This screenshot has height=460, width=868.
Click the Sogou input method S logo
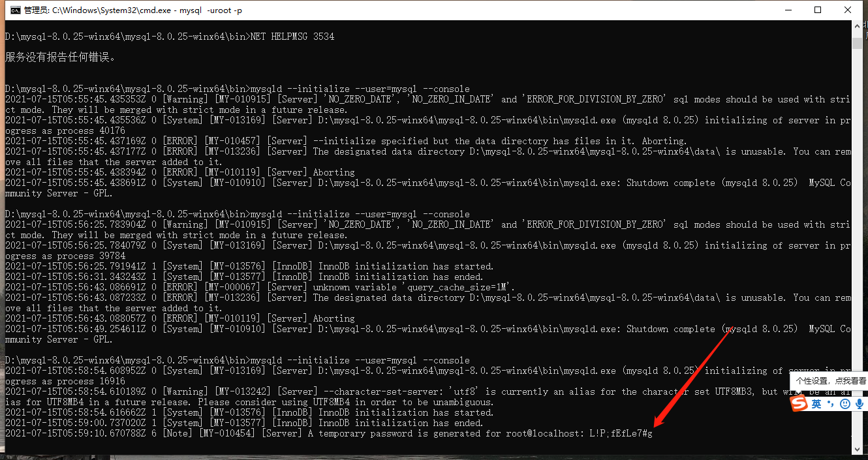point(799,404)
